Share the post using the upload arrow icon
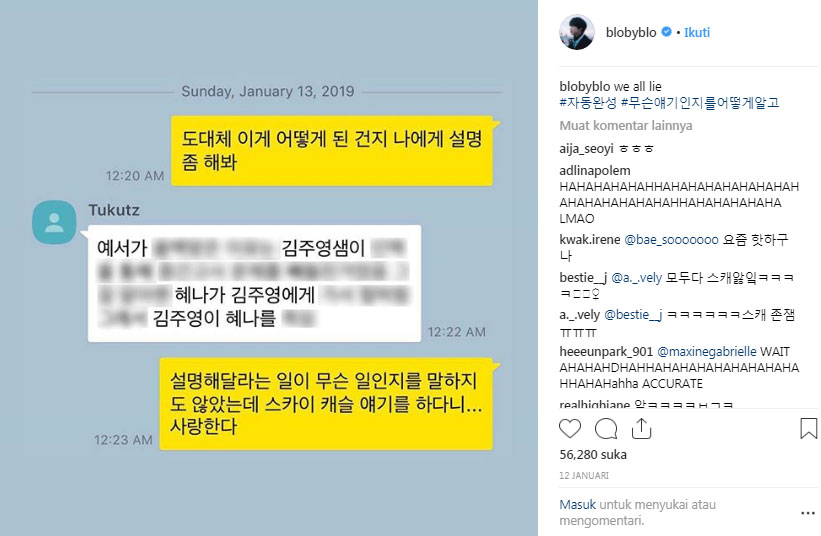The width and height of the screenshot is (821, 536). click(641, 428)
